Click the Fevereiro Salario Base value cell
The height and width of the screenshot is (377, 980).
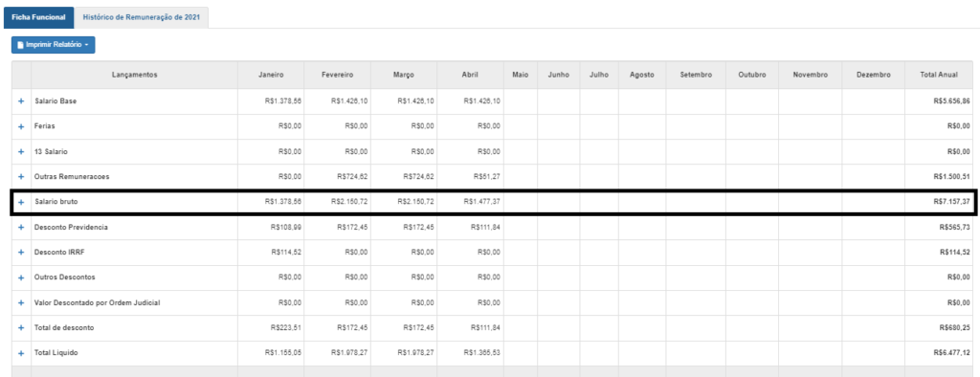tap(338, 100)
